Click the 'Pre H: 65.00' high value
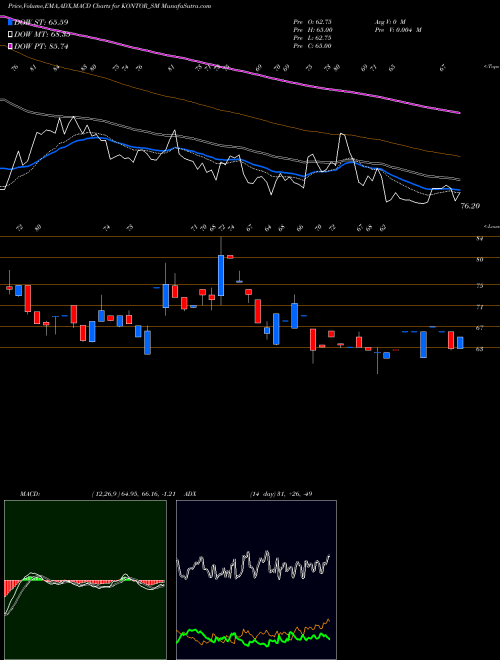This screenshot has height=660, width=500. pos(313,30)
